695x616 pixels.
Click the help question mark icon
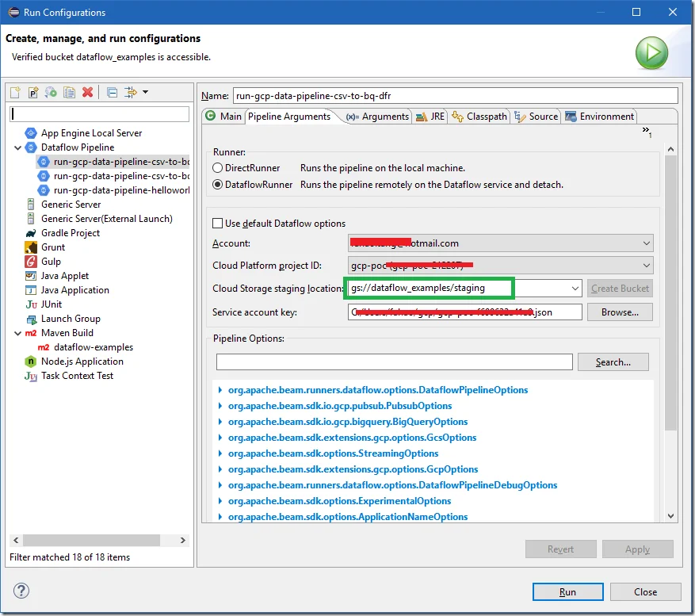21,591
